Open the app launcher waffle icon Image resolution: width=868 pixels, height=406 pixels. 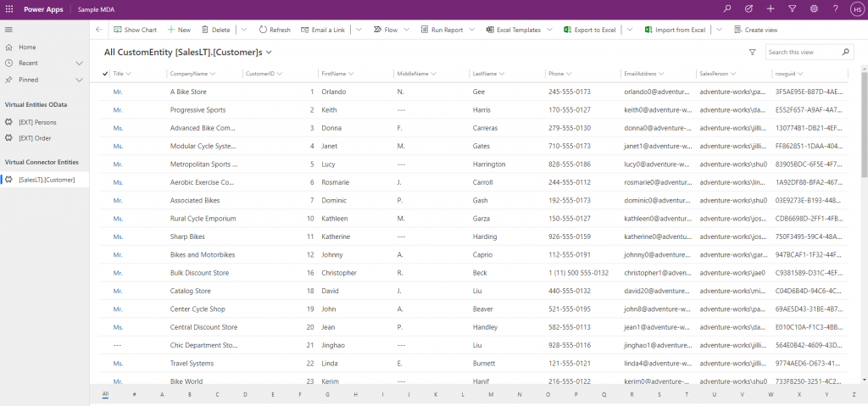pyautogui.click(x=8, y=9)
